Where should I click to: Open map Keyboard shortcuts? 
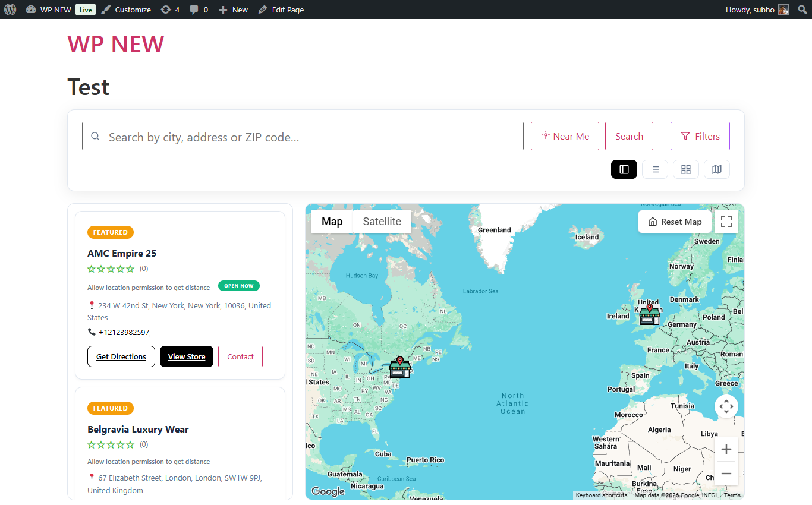coord(601,495)
